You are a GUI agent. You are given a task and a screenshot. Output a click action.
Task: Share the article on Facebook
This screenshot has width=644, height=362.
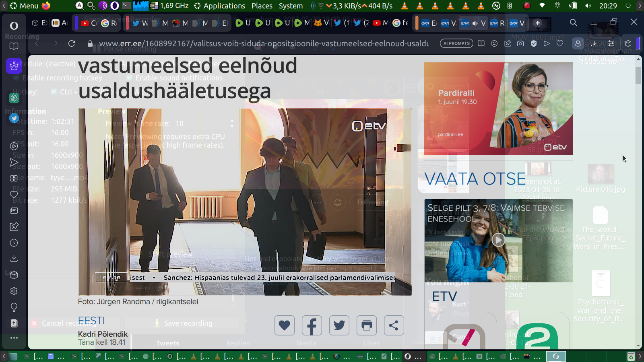[x=312, y=325]
